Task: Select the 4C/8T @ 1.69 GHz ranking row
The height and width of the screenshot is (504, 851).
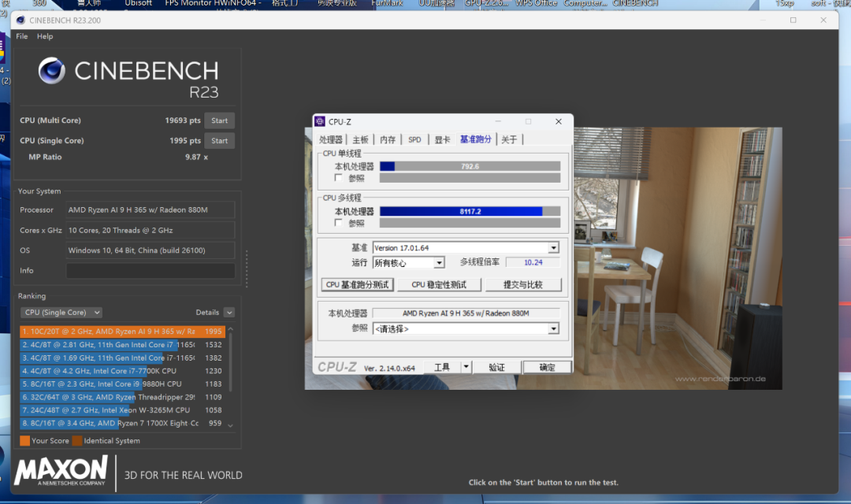Action: pyautogui.click(x=122, y=358)
